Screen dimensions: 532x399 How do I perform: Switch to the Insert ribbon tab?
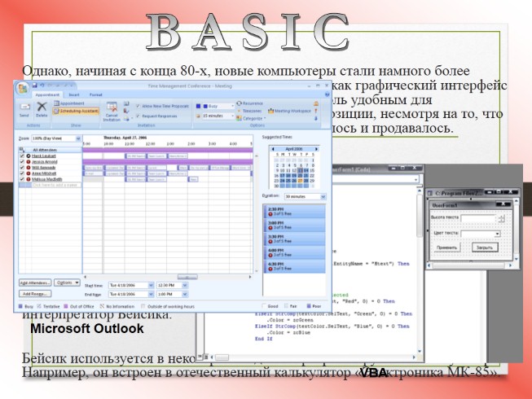tap(72, 94)
